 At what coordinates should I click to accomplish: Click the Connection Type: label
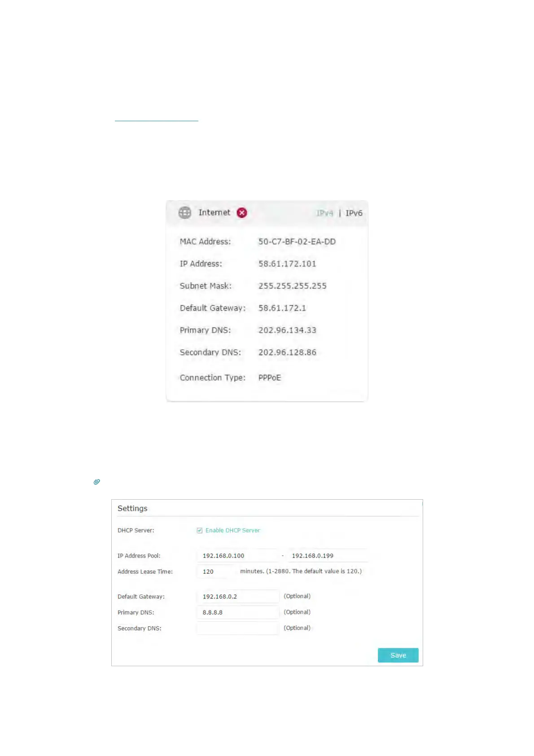[212, 378]
